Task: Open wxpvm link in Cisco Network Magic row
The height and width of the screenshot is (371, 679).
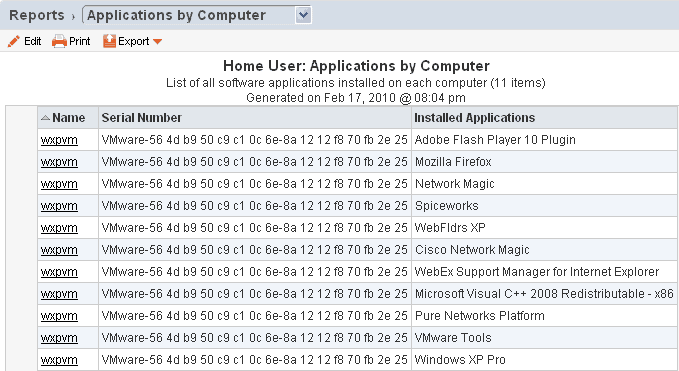Action: (59, 250)
